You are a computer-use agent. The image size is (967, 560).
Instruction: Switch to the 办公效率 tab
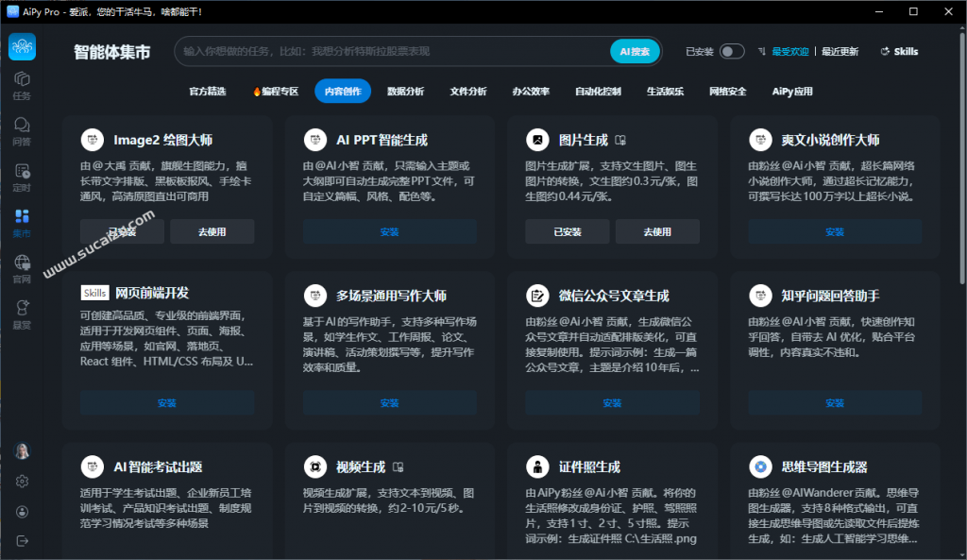click(x=531, y=92)
